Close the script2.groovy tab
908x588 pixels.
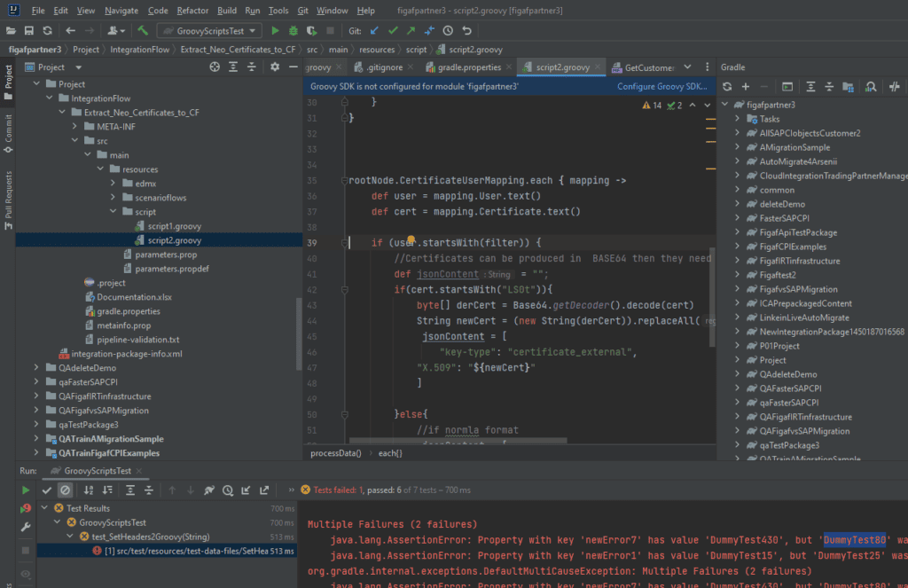[x=598, y=67]
